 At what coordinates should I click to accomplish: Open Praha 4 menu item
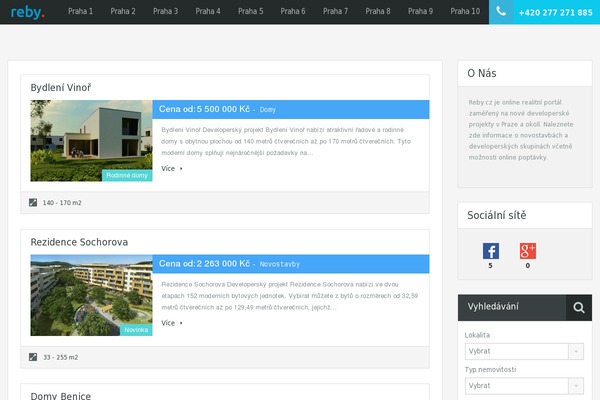[x=208, y=11]
